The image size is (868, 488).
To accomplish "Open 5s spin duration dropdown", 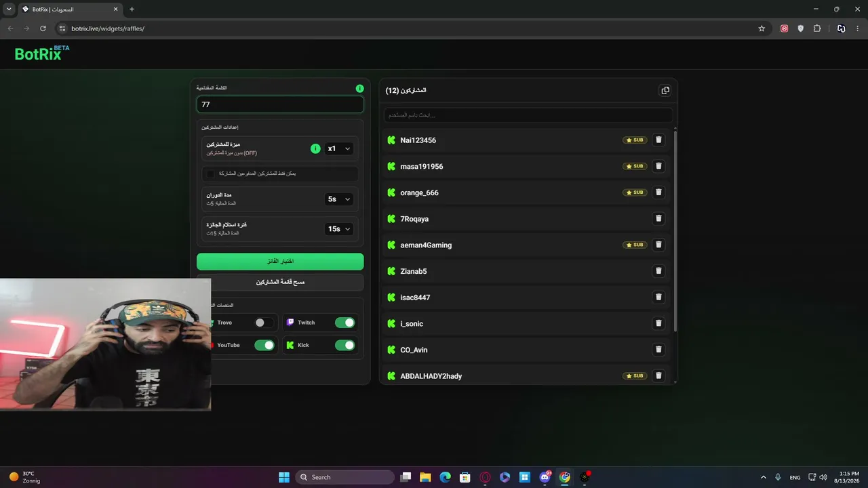I will [x=339, y=199].
